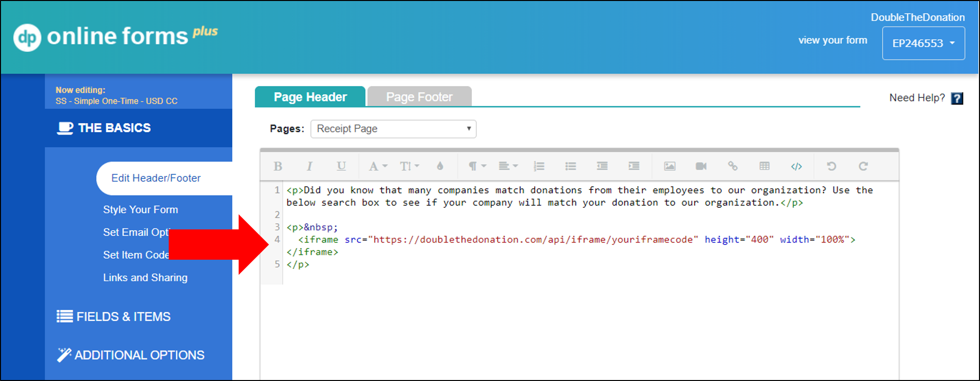
Task: Click the view your form link
Action: click(x=833, y=40)
